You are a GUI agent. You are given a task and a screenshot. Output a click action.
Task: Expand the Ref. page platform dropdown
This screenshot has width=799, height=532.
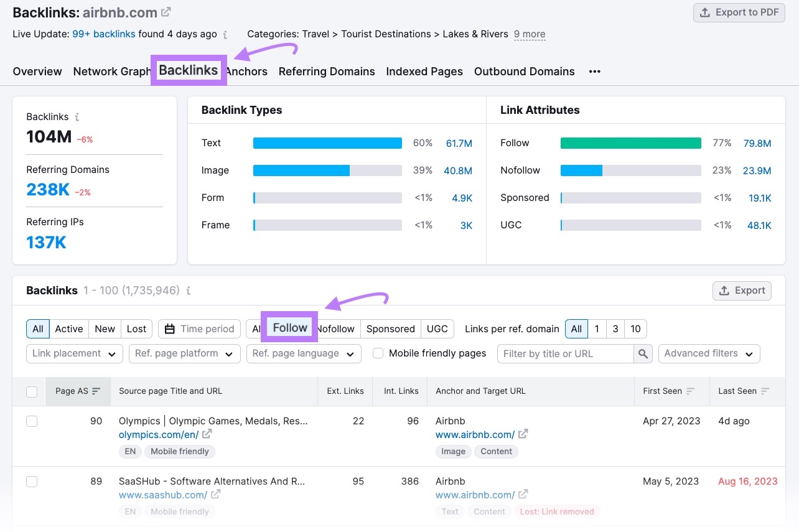pos(184,353)
